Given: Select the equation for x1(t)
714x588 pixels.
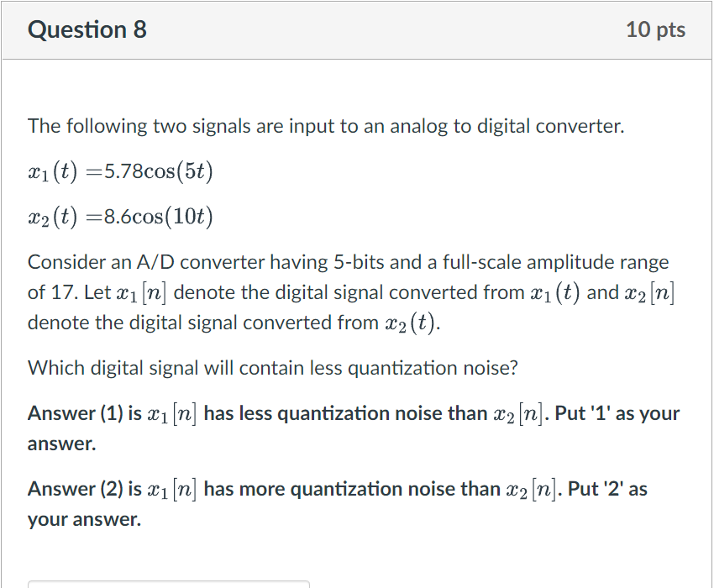Looking at the screenshot, I should point(120,170).
